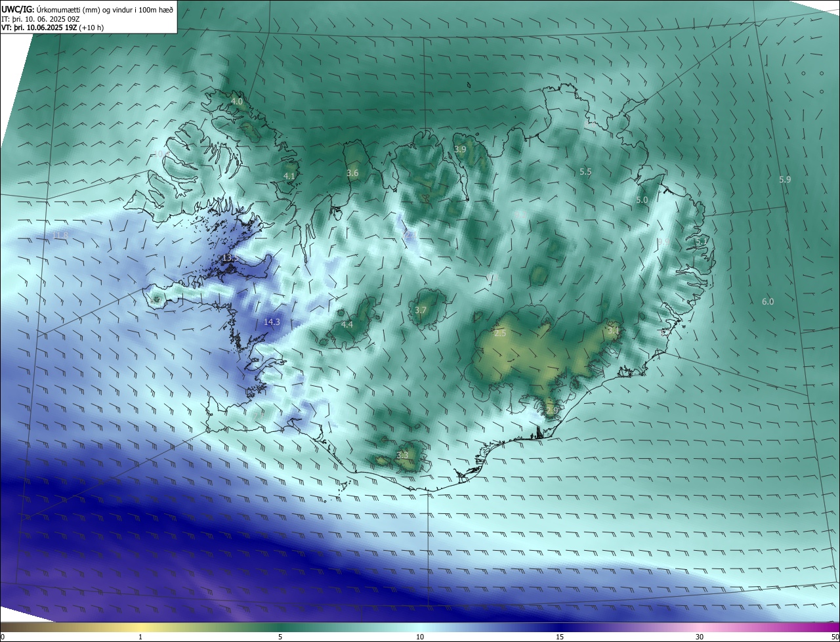The height and width of the screenshot is (642, 840).
Task: Click the navy colour at scale value 15
Action: coord(560,627)
